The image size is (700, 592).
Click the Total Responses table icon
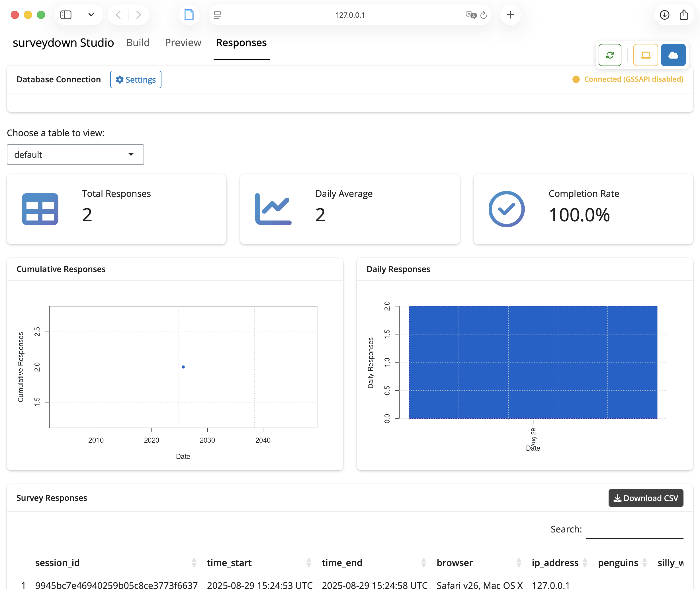[40, 209]
